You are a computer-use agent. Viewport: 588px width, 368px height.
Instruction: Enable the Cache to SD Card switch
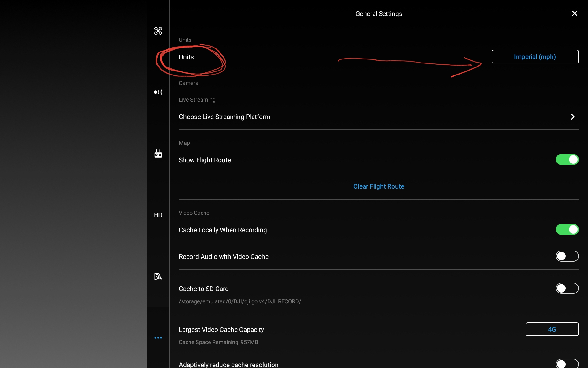tap(567, 288)
